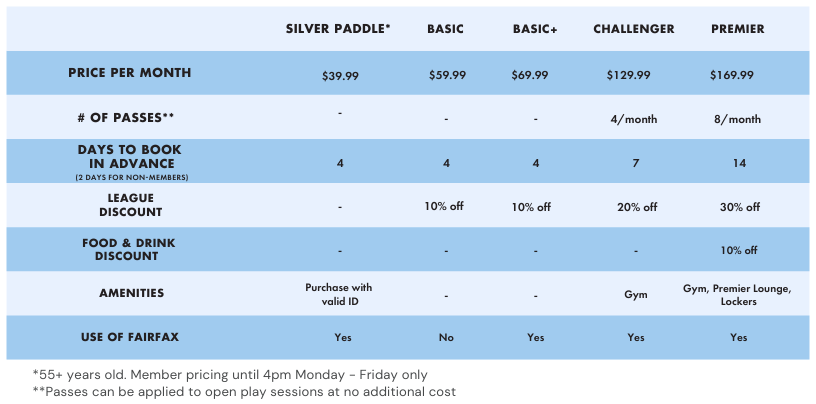Click the Price Per Month row label
This screenshot has height=404, width=816.
pos(130,73)
